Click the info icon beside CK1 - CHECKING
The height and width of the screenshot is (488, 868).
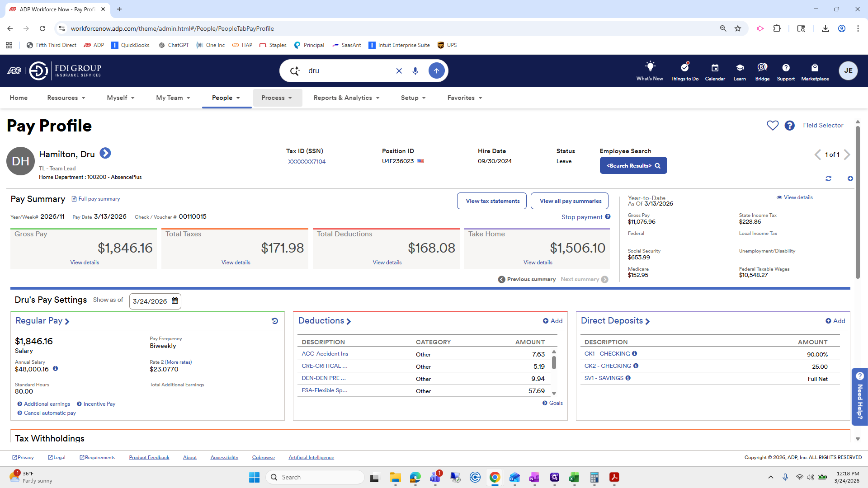pos(634,354)
